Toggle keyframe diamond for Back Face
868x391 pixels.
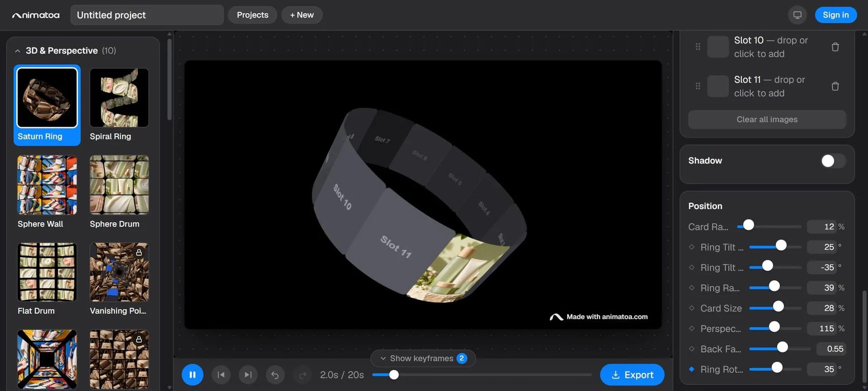(692, 349)
